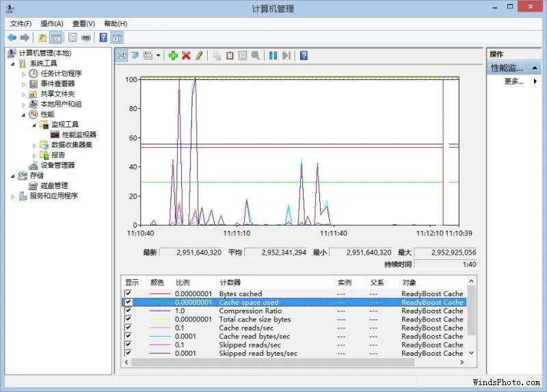
Task: Select 性能监视器 in the tree
Action: (79, 134)
